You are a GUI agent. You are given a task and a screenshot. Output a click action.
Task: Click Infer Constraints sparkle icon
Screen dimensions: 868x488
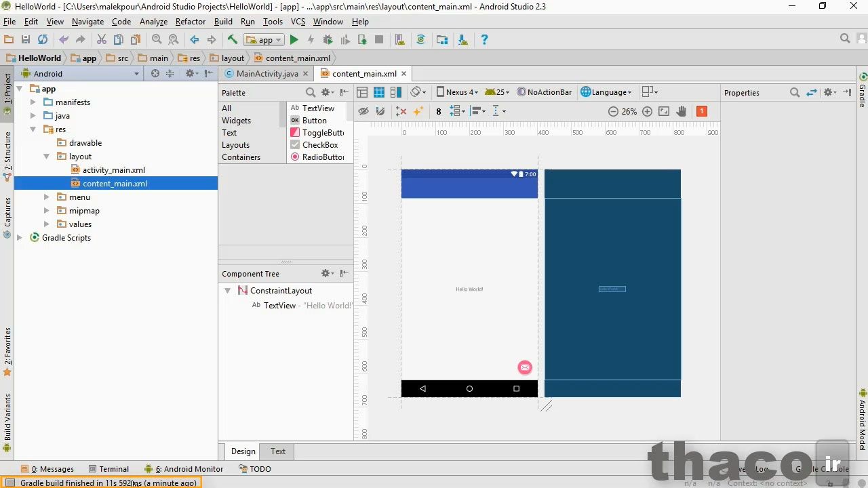[x=418, y=111]
